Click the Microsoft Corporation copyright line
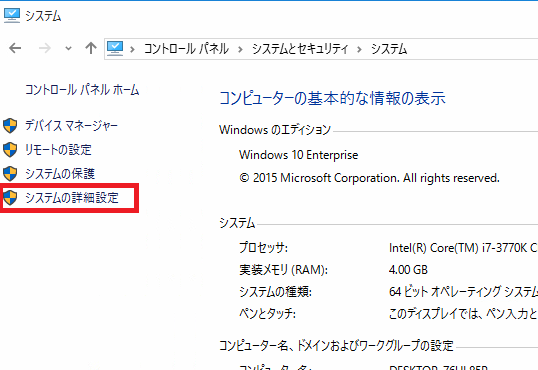This screenshot has height=370, width=538. (x=369, y=178)
